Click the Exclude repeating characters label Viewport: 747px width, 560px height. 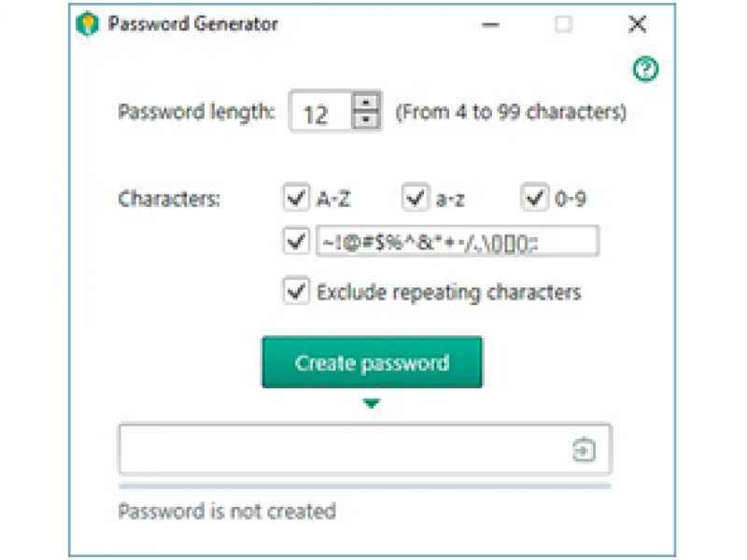[448, 292]
